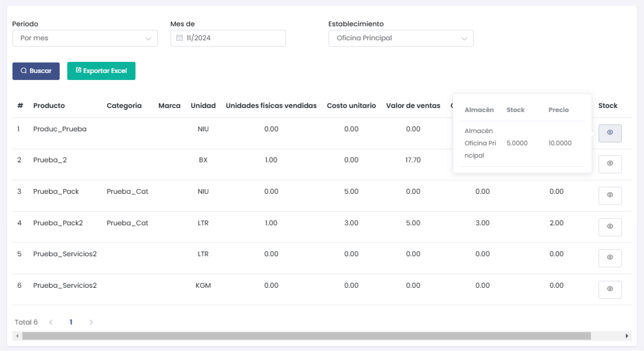The image size is (644, 351).
Task: Click the calendar icon in Mes de field
Action: point(179,38)
